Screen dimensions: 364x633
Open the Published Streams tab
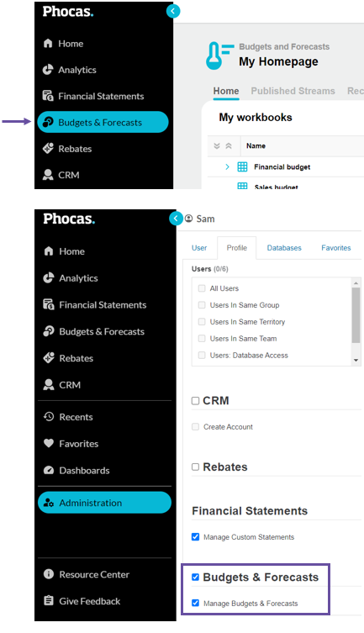pyautogui.click(x=293, y=91)
